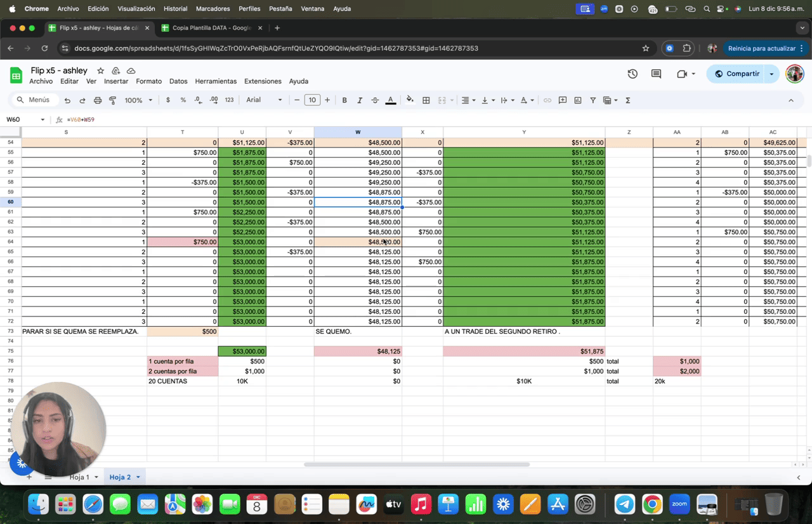This screenshot has height=524, width=812.
Task: Switch to the Hoja 1 sheet tab
Action: click(79, 477)
